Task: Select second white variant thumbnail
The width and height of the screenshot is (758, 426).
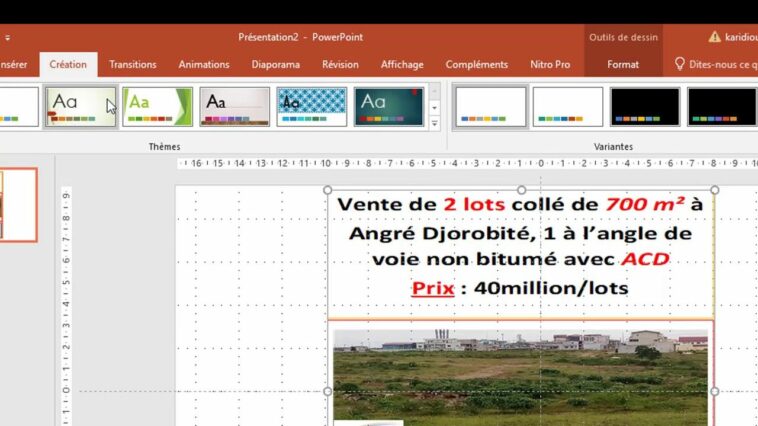Action: click(568, 107)
